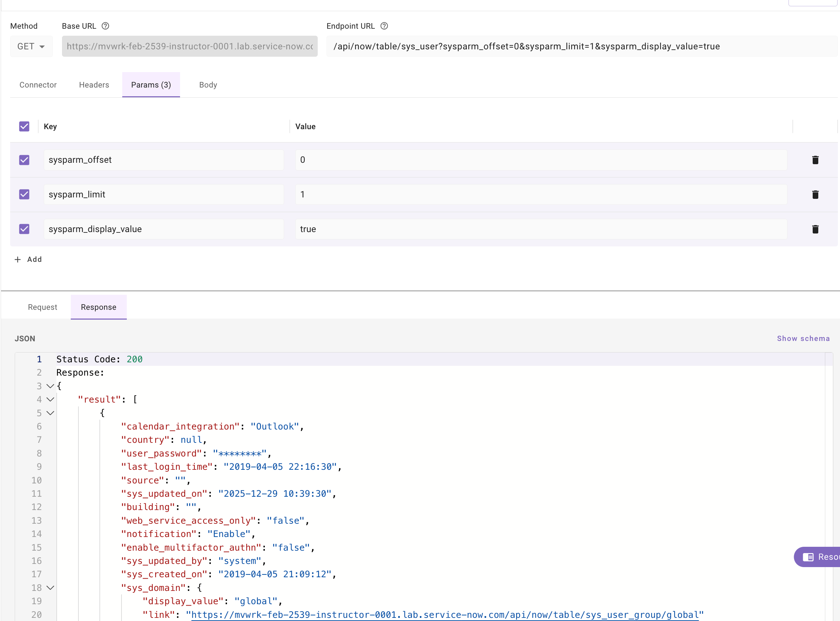
Task: Delete the sysparm_display_value parameter row
Action: [x=815, y=229]
